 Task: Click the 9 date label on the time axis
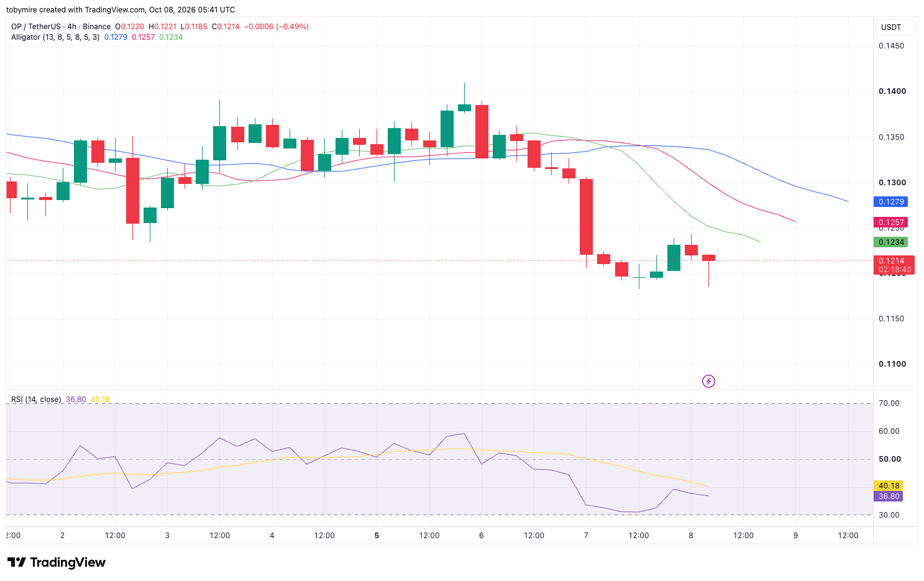(795, 536)
